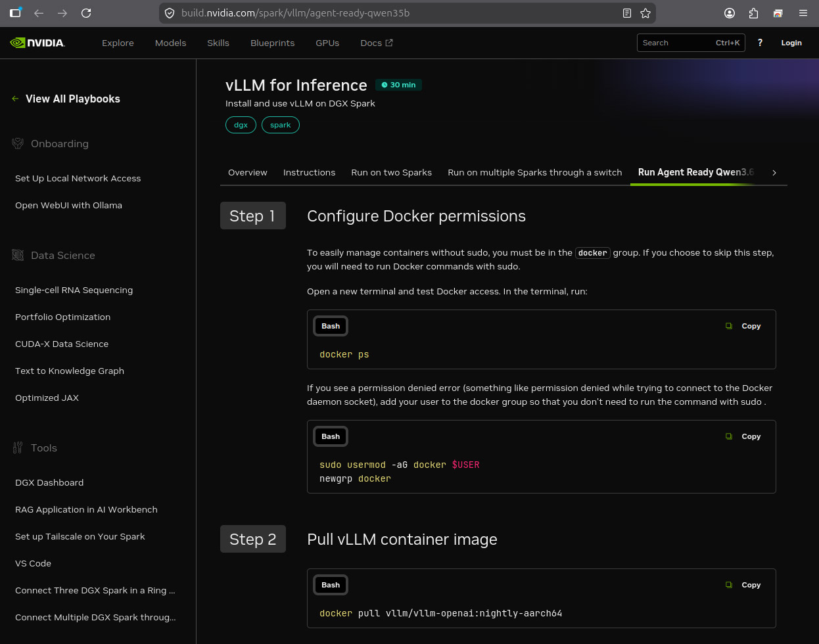Image resolution: width=819 pixels, height=644 pixels.
Task: Click the browser address bar URL
Action: coord(296,13)
